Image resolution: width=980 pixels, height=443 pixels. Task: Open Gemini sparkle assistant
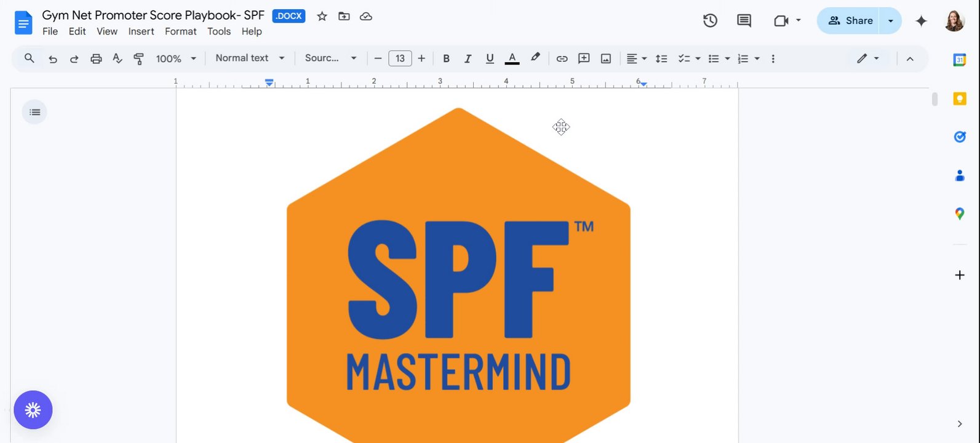pyautogui.click(x=921, y=21)
